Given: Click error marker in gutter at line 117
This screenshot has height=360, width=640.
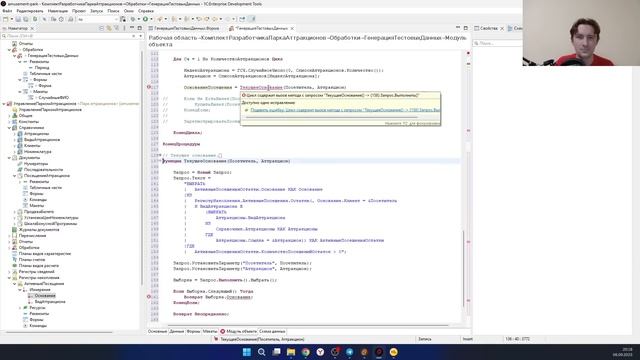Looking at the screenshot, I should (x=149, y=87).
